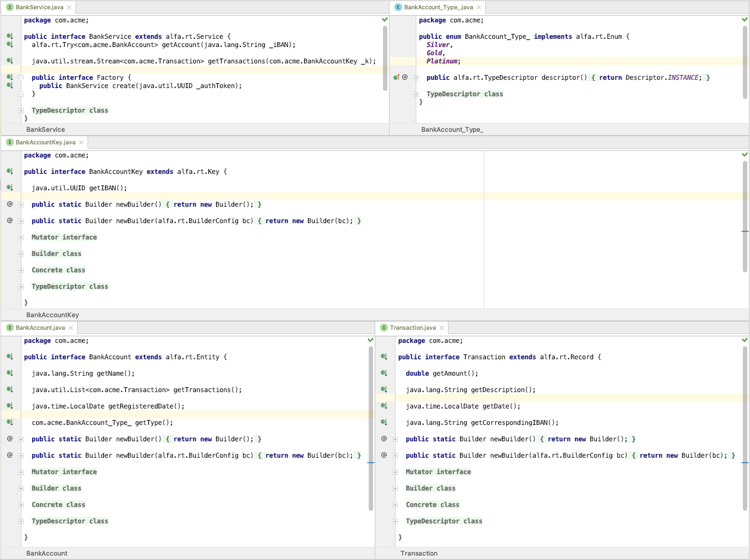Click the Platinum enum constant
Viewport: 750px width, 560px height.
[443, 61]
